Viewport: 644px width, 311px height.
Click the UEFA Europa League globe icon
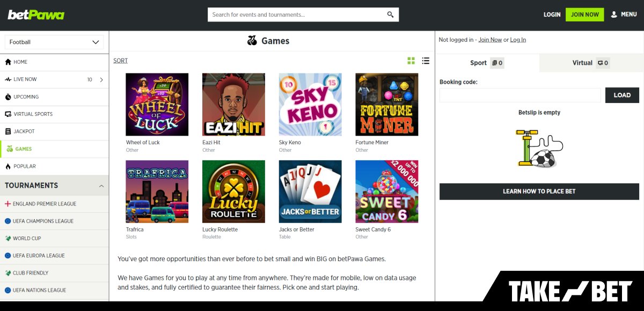click(8, 256)
